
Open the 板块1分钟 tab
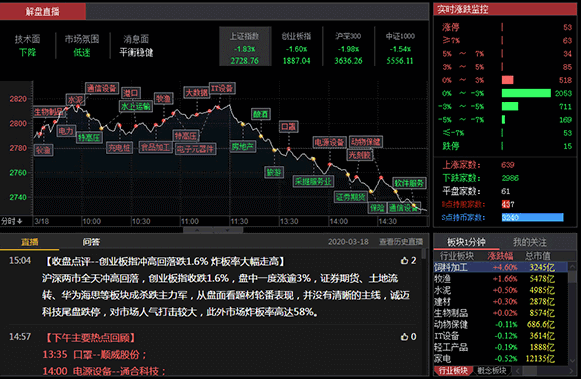[x=466, y=242]
